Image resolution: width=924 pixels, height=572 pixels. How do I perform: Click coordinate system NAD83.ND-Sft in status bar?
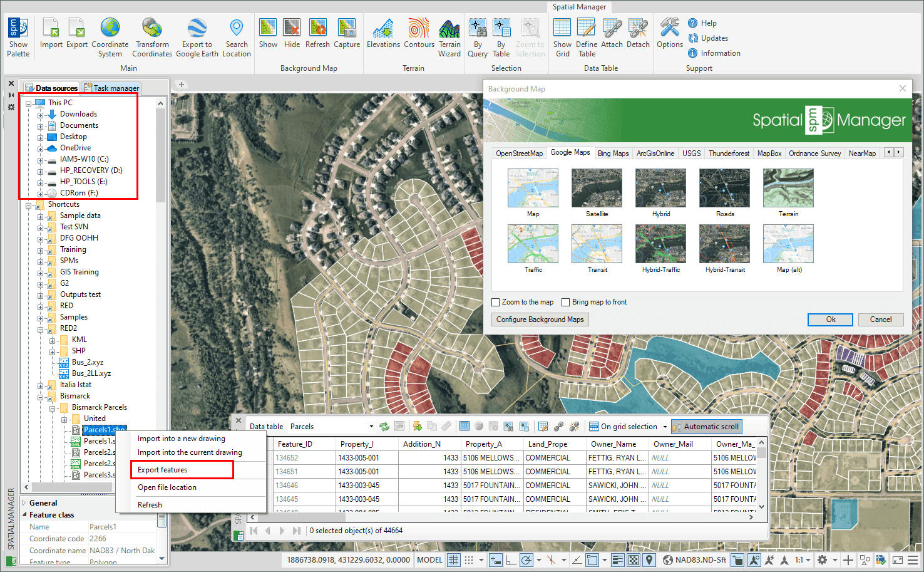click(x=695, y=560)
